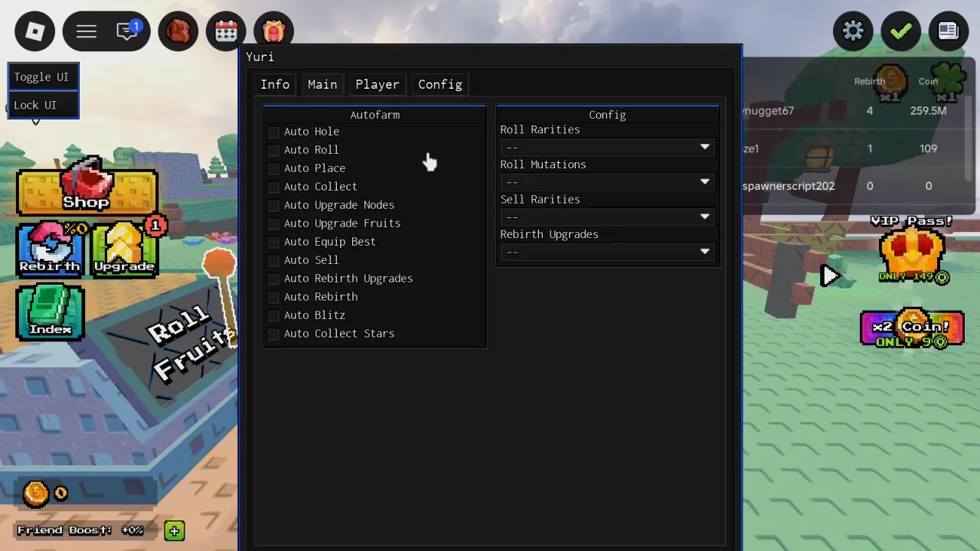Tick the Auto Place checkbox

pos(273,168)
